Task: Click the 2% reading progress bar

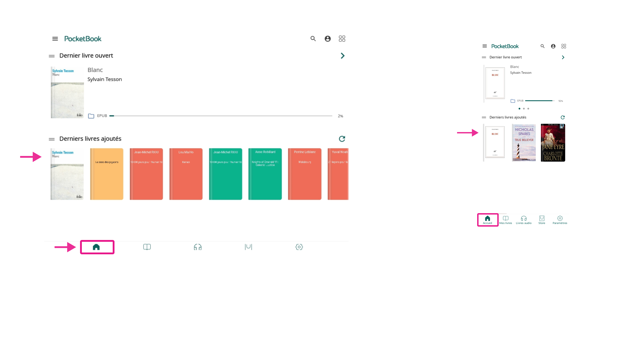Action: pyautogui.click(x=221, y=116)
